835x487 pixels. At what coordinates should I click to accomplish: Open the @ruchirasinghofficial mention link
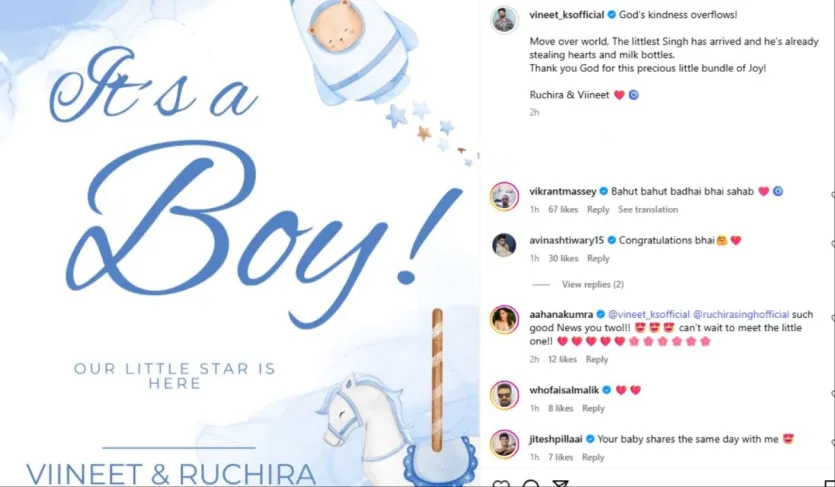[x=741, y=315]
